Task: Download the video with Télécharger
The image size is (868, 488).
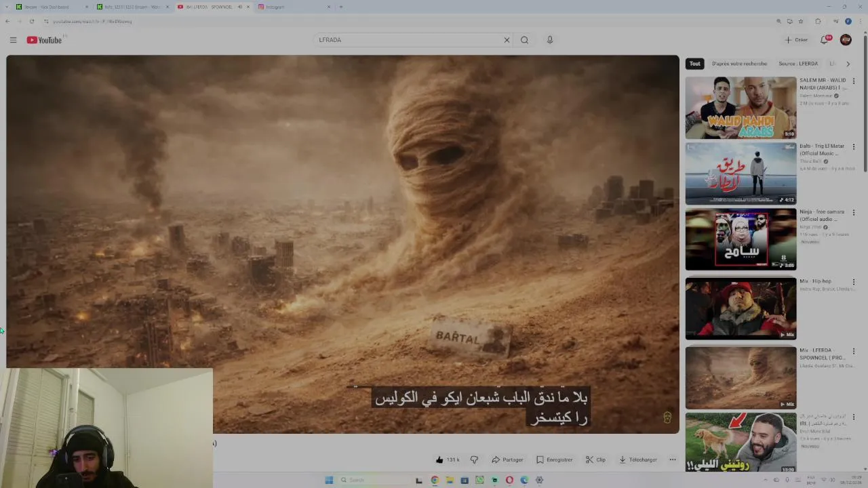Action: pos(638,460)
